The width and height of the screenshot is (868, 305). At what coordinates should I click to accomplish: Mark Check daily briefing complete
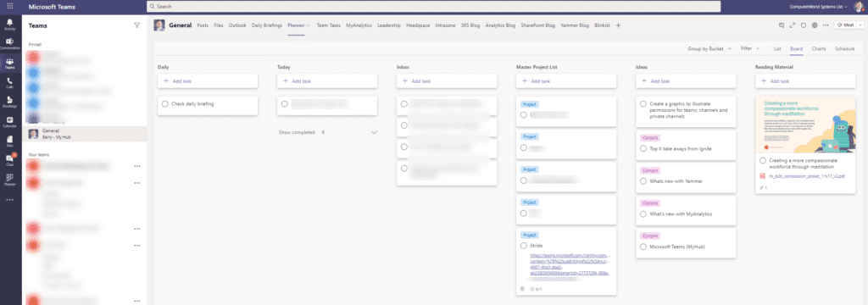click(x=165, y=103)
